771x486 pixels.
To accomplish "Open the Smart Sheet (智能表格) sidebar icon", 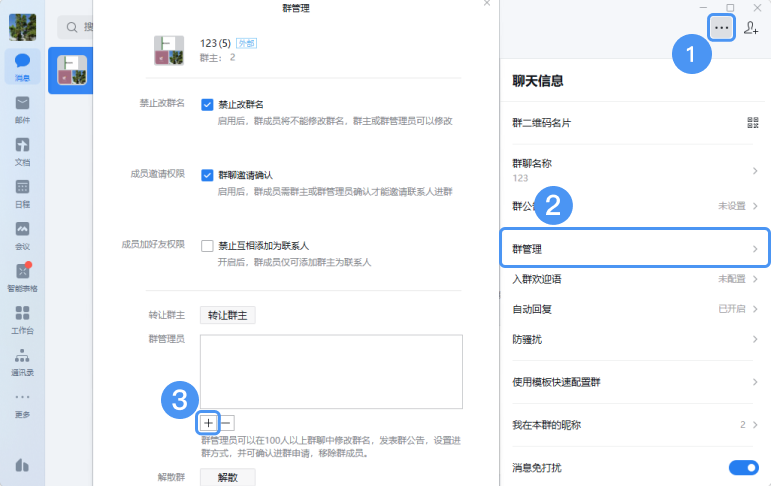I will pos(22,277).
